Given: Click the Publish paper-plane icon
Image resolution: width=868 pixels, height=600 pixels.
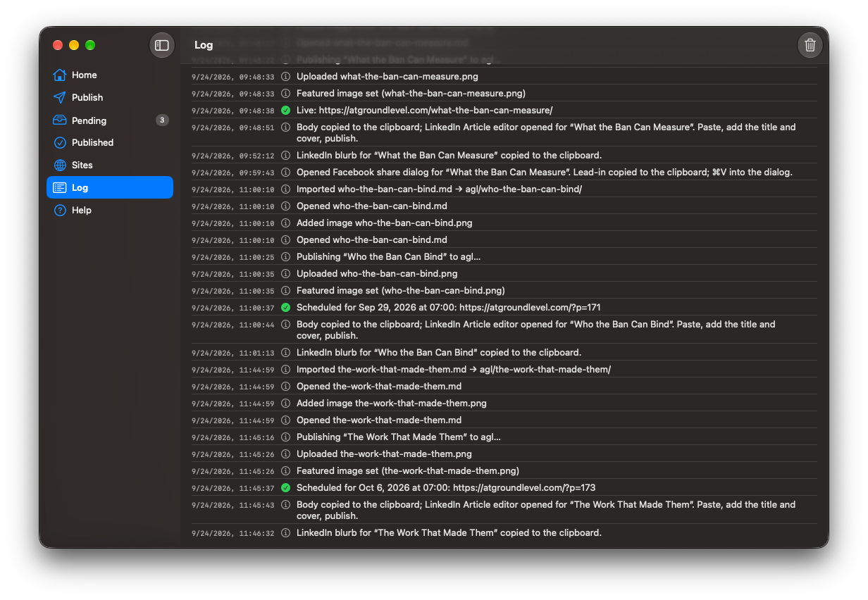Looking at the screenshot, I should coord(60,97).
